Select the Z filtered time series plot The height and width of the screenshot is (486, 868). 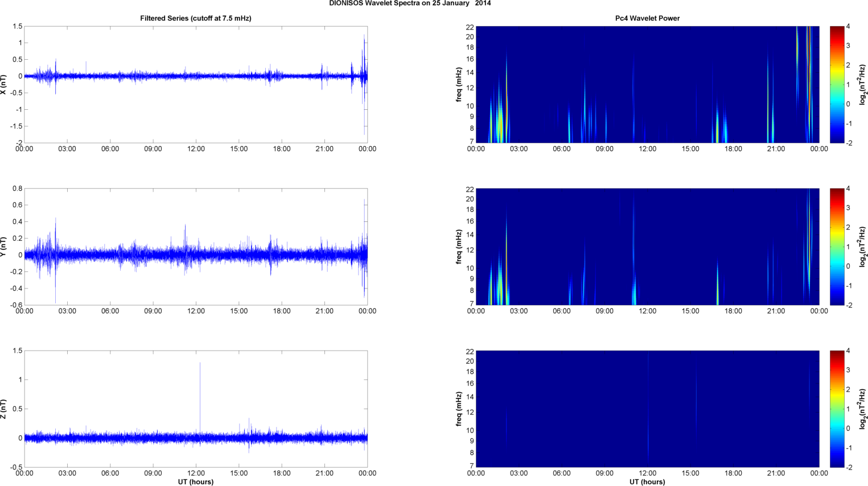click(196, 409)
